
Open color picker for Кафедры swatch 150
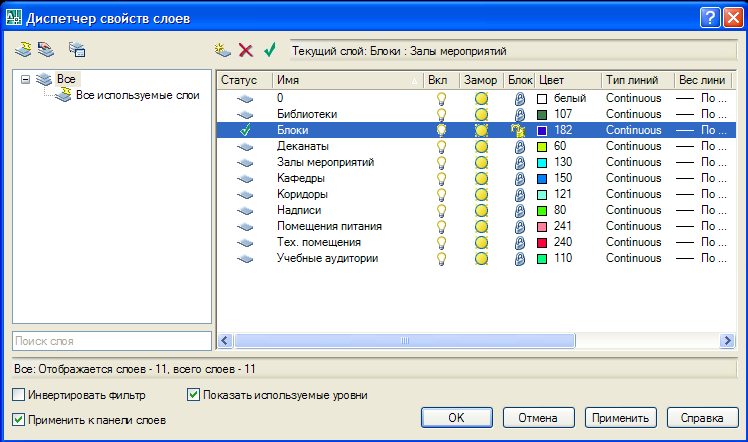point(542,179)
